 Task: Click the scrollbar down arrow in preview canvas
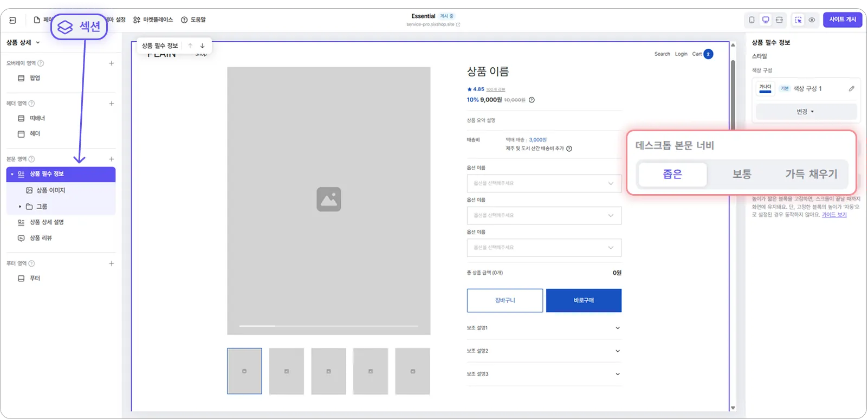tap(733, 408)
